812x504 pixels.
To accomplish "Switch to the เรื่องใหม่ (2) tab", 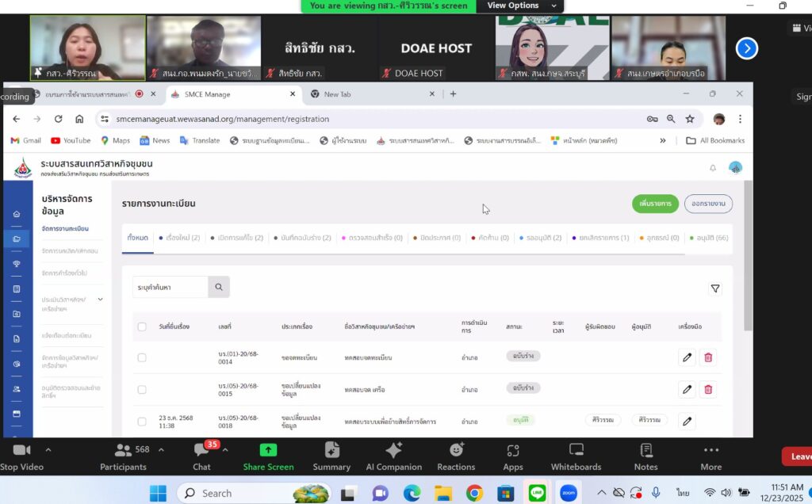I will click(x=179, y=238).
